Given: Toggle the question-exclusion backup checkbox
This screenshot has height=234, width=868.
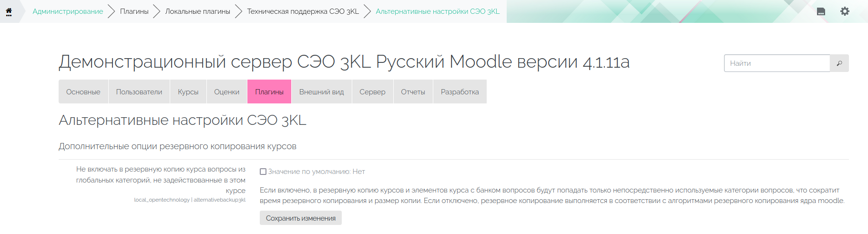Looking at the screenshot, I should [263, 172].
